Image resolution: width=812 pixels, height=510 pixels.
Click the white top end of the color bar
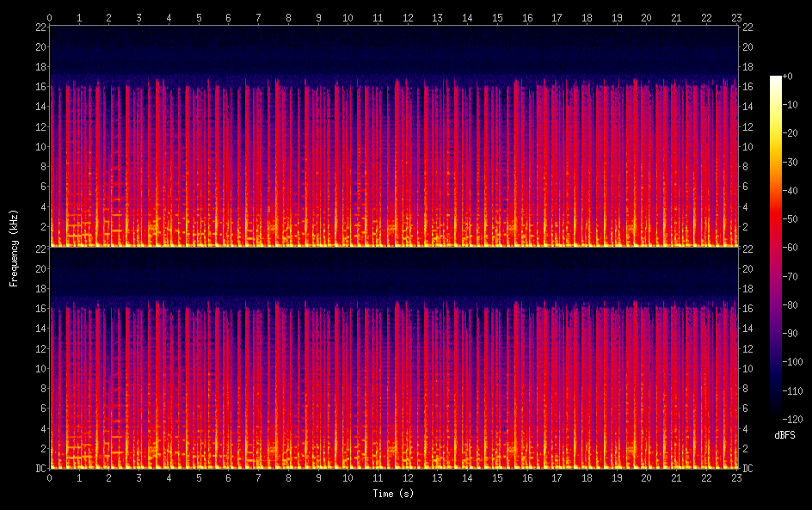(776, 79)
